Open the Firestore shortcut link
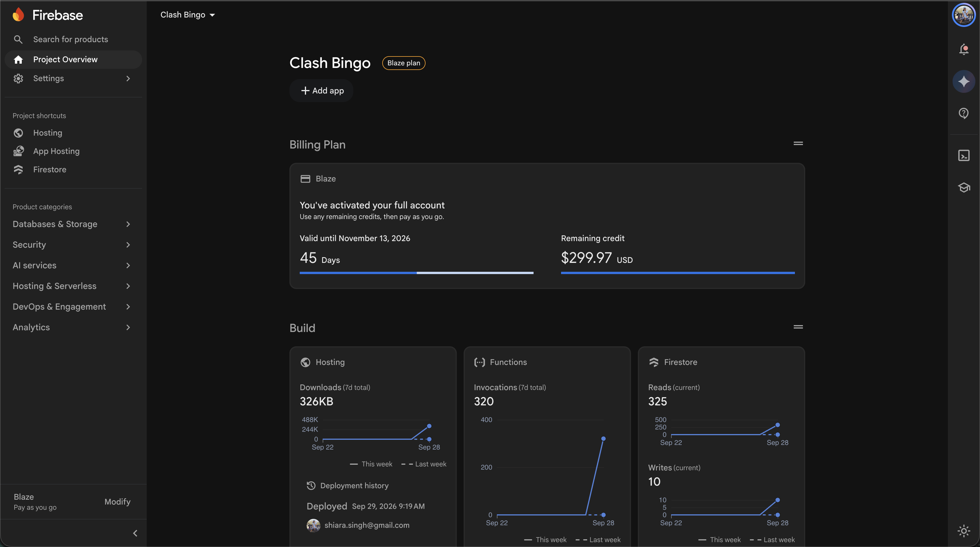The height and width of the screenshot is (547, 980). point(73,169)
